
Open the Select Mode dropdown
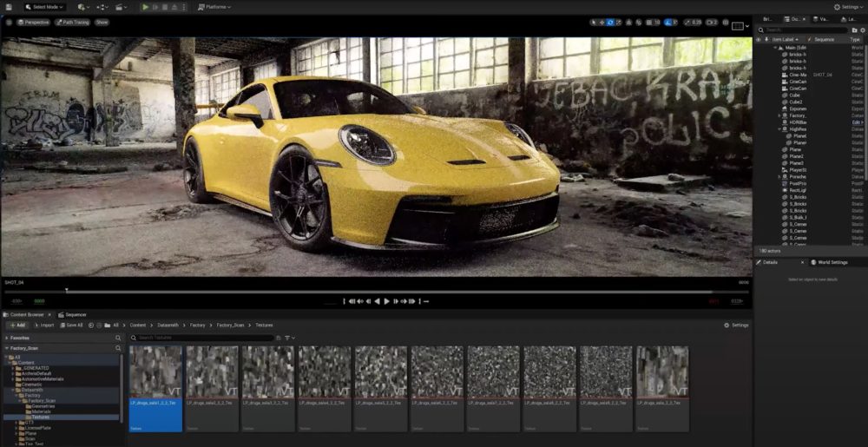pyautogui.click(x=45, y=7)
